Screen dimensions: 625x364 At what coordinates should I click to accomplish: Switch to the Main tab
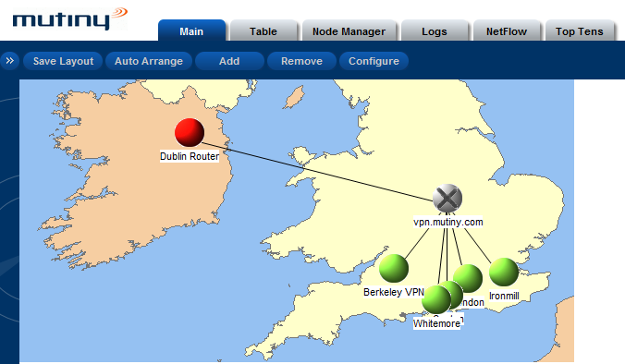[191, 31]
